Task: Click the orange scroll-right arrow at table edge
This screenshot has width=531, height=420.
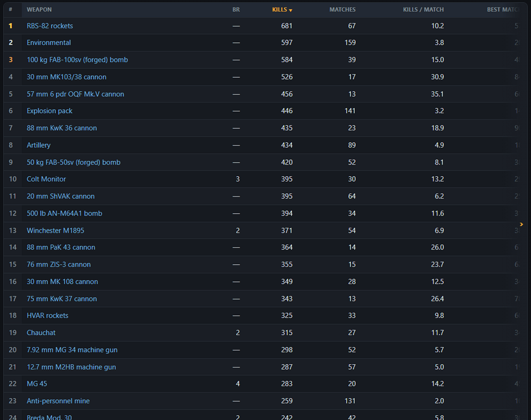Action: (x=521, y=224)
